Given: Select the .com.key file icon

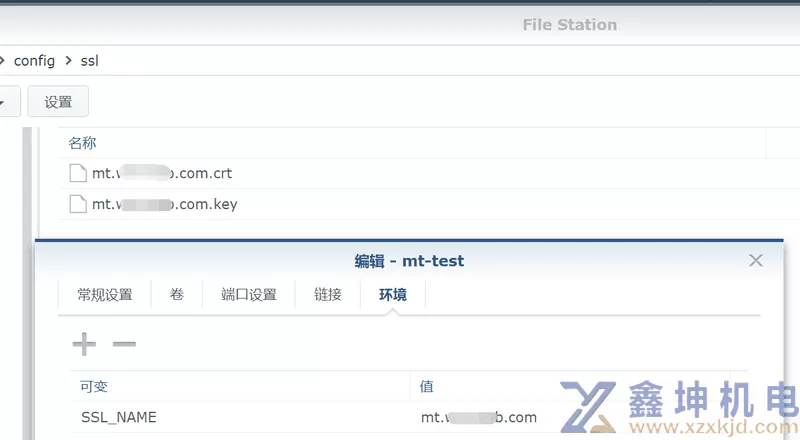Looking at the screenshot, I should point(78,204).
